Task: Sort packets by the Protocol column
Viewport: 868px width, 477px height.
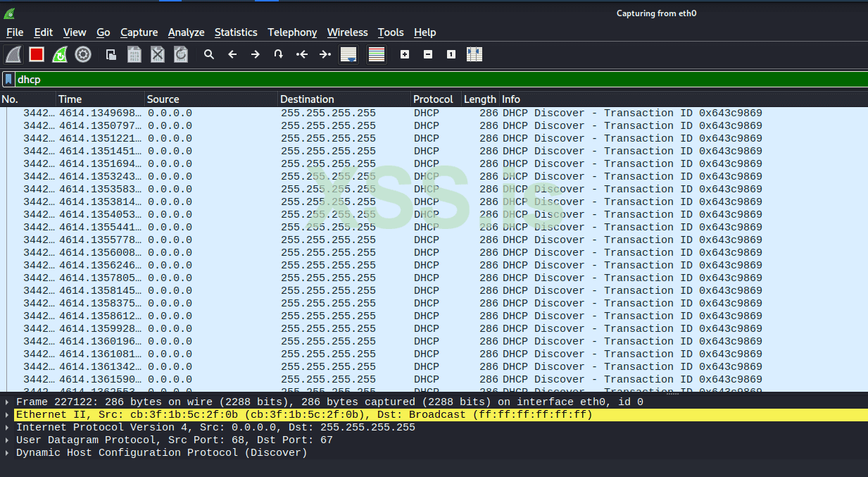Action: pyautogui.click(x=433, y=99)
